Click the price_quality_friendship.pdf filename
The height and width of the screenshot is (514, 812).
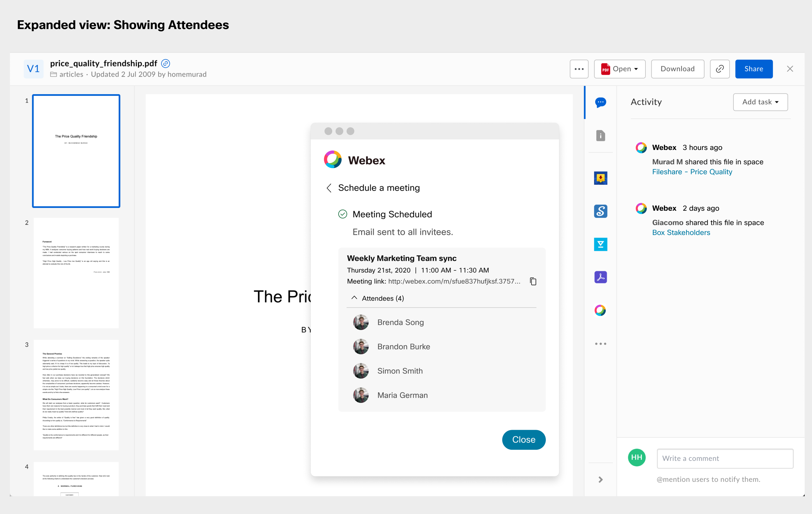pos(103,63)
